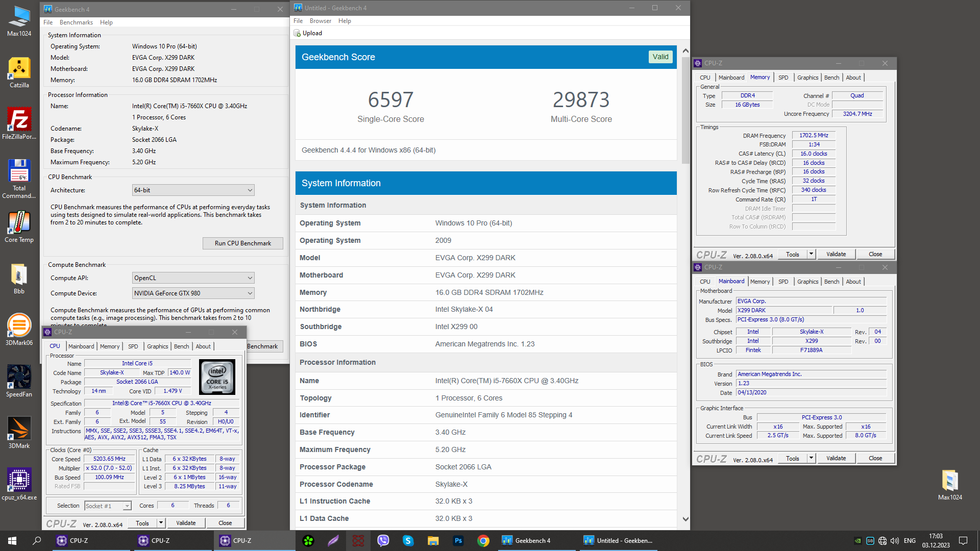Click the taskbar clock 17:03
The height and width of the screenshot is (551, 980).
click(x=936, y=536)
